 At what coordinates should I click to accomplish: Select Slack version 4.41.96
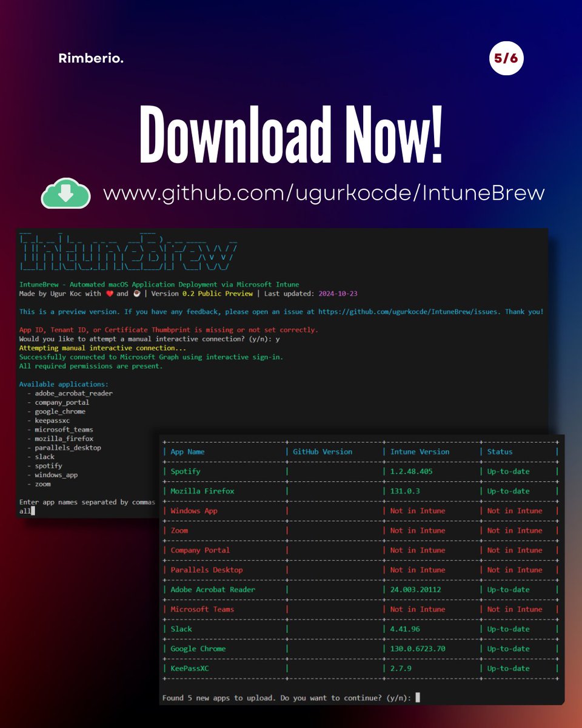coord(405,629)
